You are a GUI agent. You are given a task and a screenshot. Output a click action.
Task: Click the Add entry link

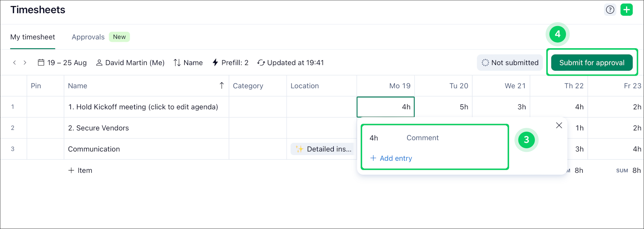tap(391, 158)
